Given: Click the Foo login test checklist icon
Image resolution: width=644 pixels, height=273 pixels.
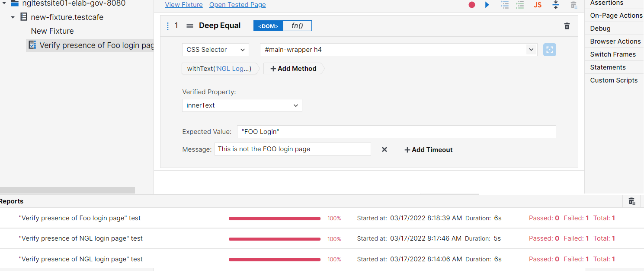Looking at the screenshot, I should [32, 45].
